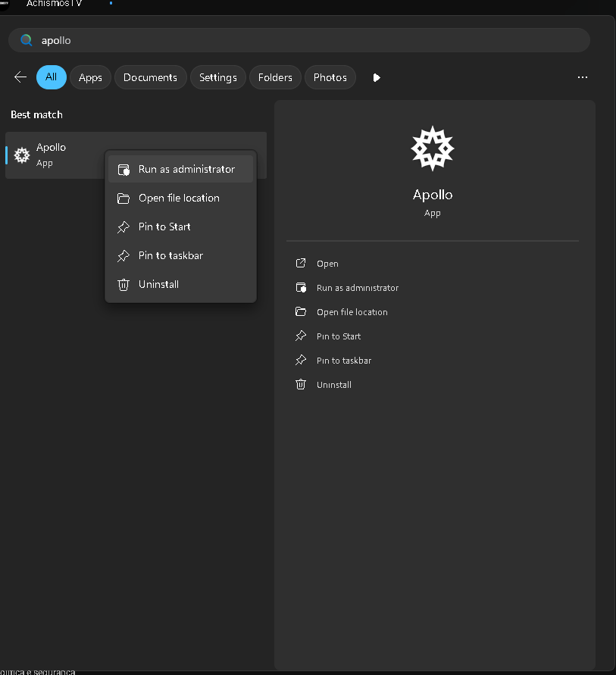Switch to the Apps filter
Viewport: 616px width, 675px height.
click(x=90, y=77)
